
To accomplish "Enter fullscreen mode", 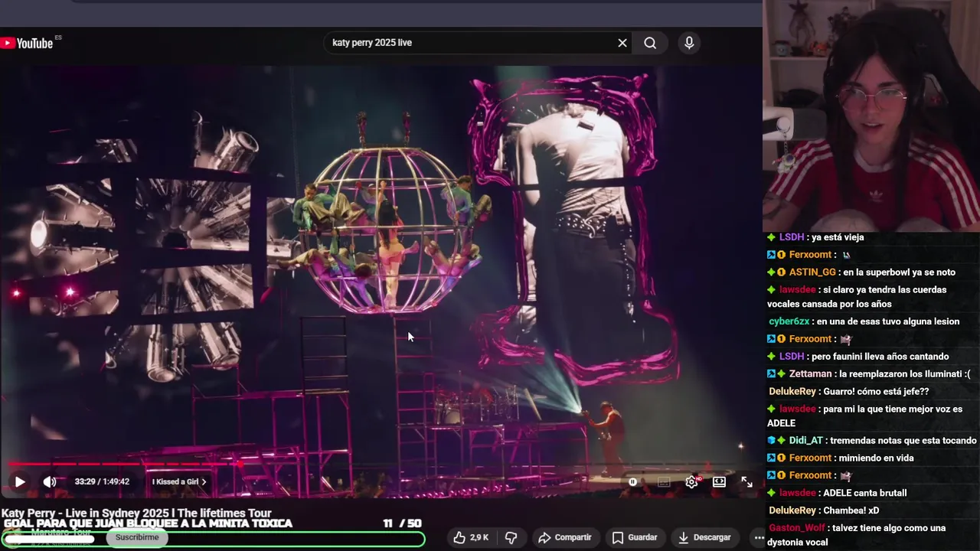I will (746, 482).
